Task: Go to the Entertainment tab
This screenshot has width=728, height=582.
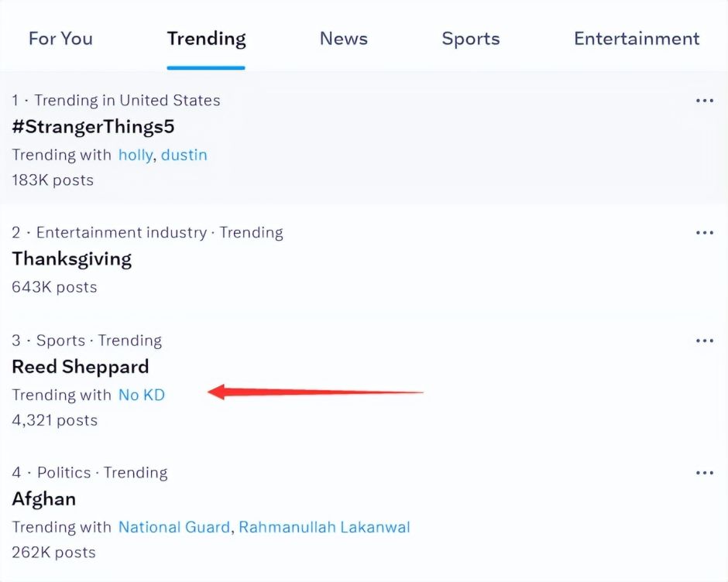Action: 636,39
